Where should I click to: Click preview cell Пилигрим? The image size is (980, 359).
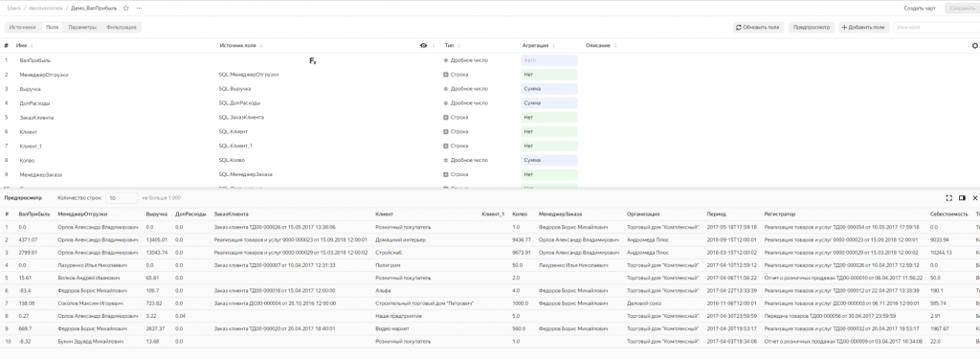tap(388, 265)
